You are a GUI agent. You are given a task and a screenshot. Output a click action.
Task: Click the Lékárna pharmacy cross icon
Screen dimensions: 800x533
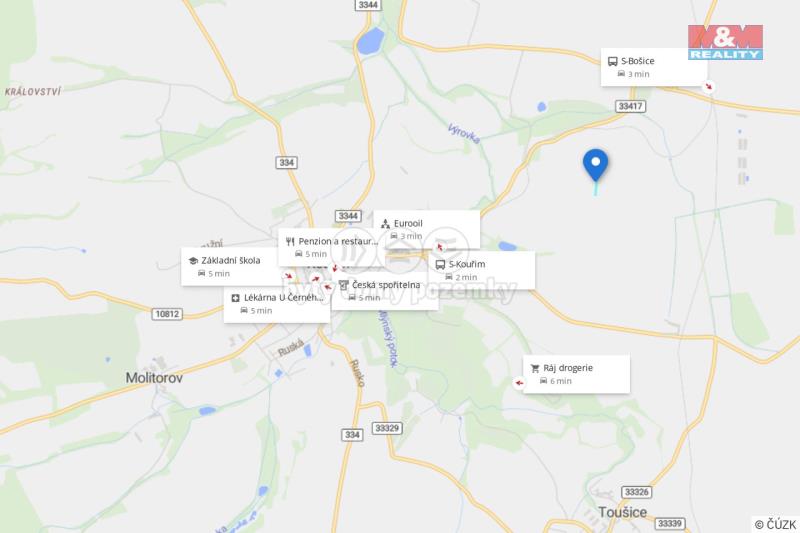tap(235, 298)
